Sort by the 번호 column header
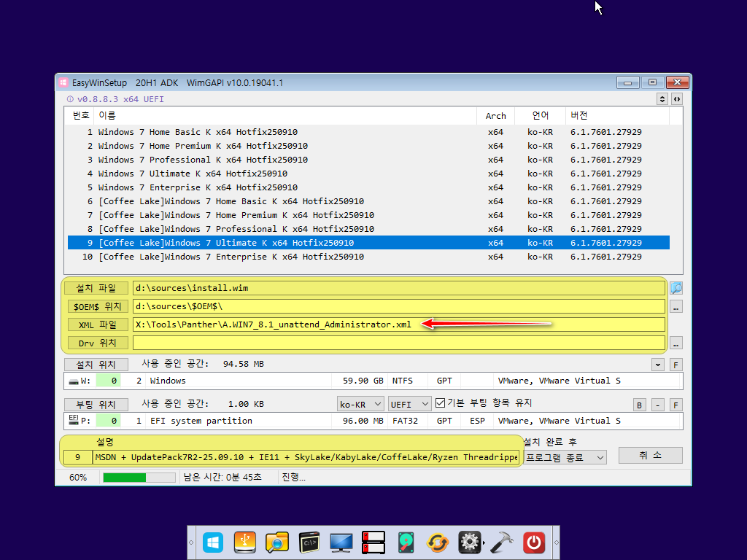Viewport: 747px width, 560px height. click(x=80, y=116)
